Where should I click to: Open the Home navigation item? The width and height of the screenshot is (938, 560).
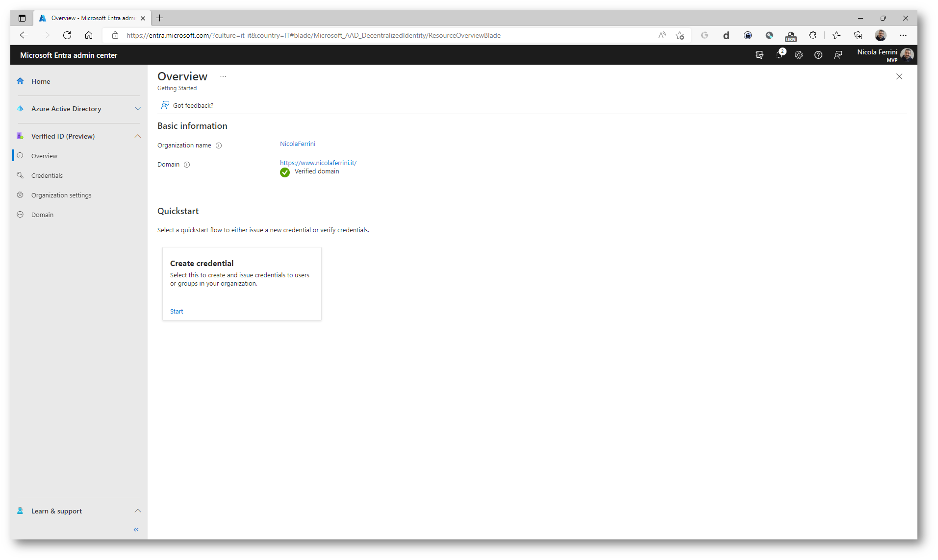(x=41, y=81)
